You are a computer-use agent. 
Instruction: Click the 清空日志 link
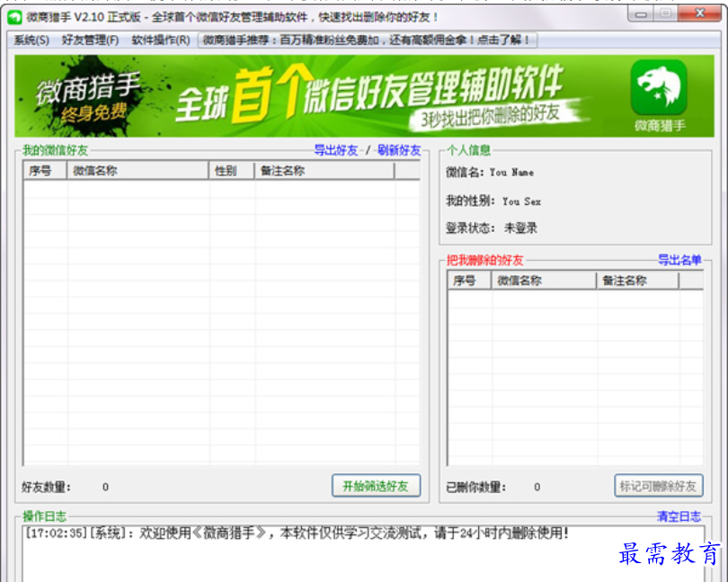679,516
